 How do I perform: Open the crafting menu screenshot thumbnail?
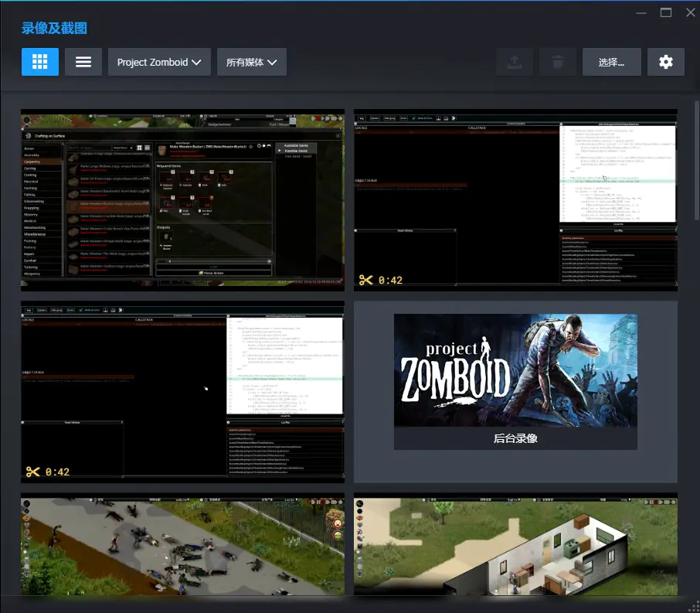pyautogui.click(x=182, y=199)
